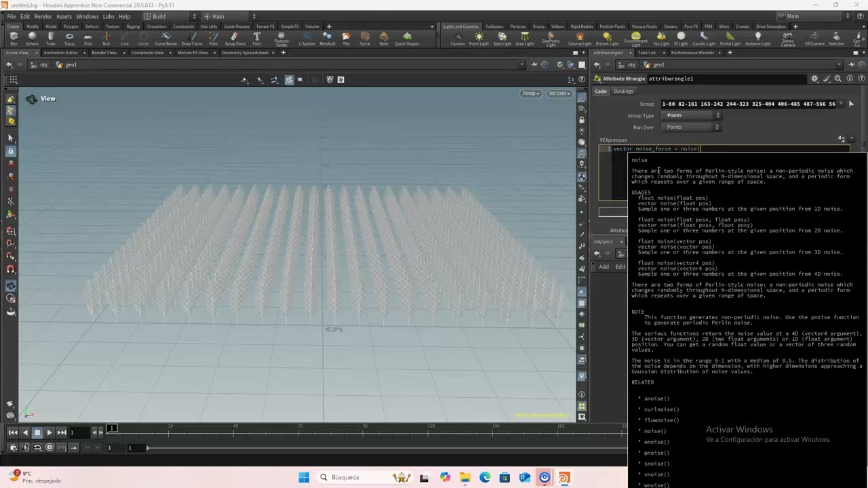Create a Helix from the shelf
This screenshot has height=488, width=868.
coord(384,39)
